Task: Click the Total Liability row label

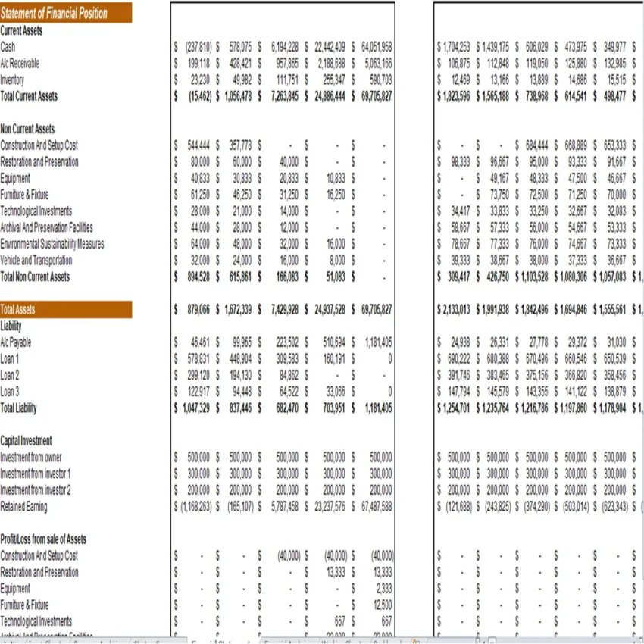Action: [18, 408]
